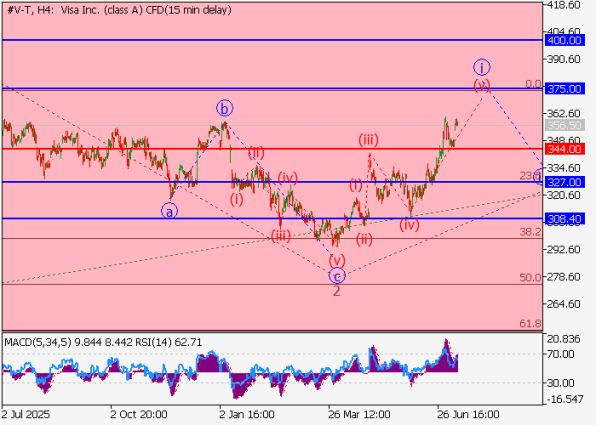
Task: Click the circled wave i label
Action: pyautogui.click(x=482, y=68)
